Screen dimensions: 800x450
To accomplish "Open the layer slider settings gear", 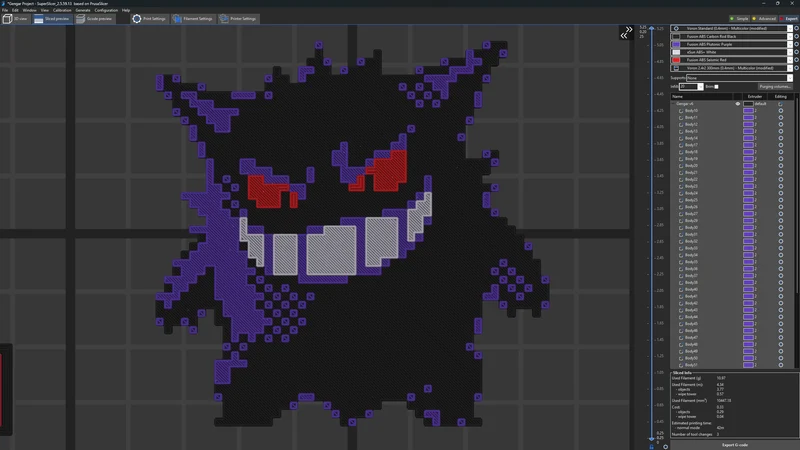I will pos(665,446).
